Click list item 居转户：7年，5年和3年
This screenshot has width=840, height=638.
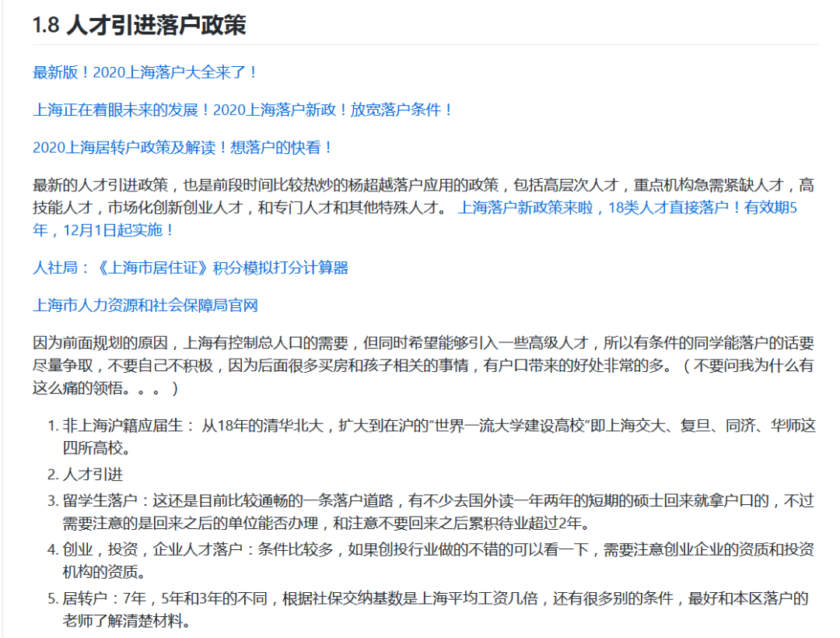(436, 610)
